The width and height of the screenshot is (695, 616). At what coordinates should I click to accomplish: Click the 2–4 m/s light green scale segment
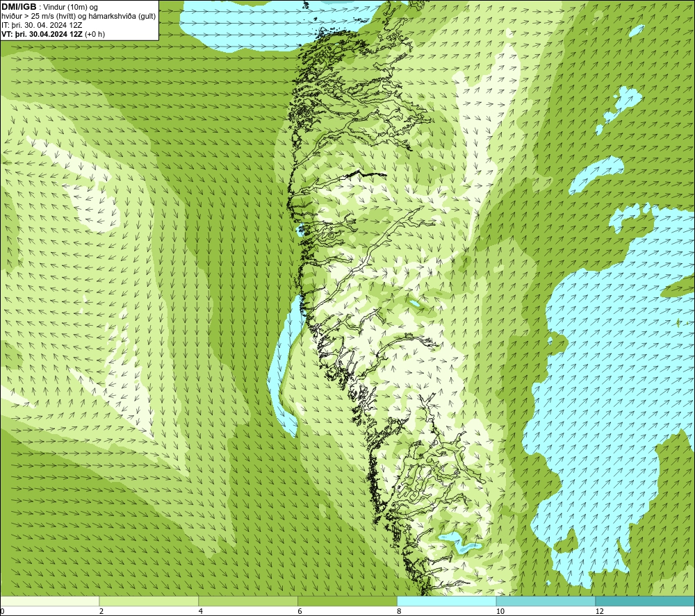pos(149,601)
